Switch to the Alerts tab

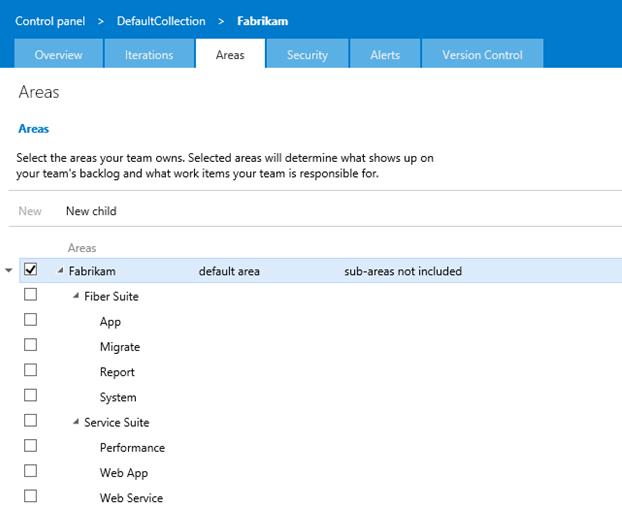(385, 54)
